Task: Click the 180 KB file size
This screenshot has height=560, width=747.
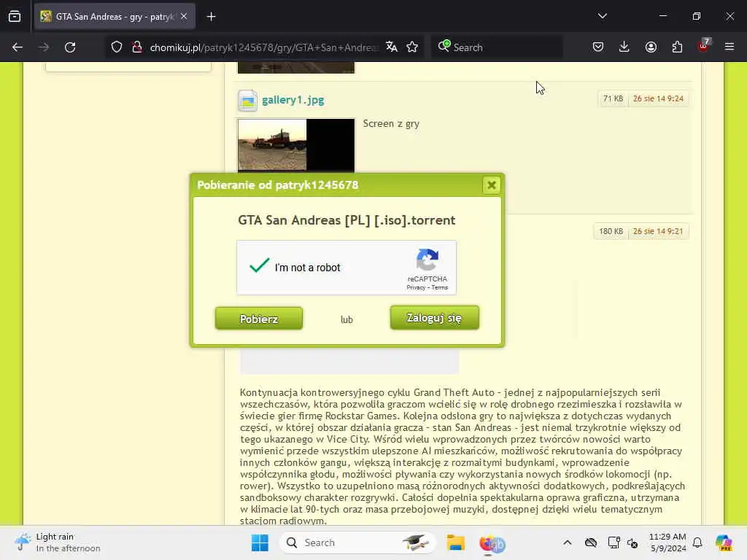Action: point(611,231)
